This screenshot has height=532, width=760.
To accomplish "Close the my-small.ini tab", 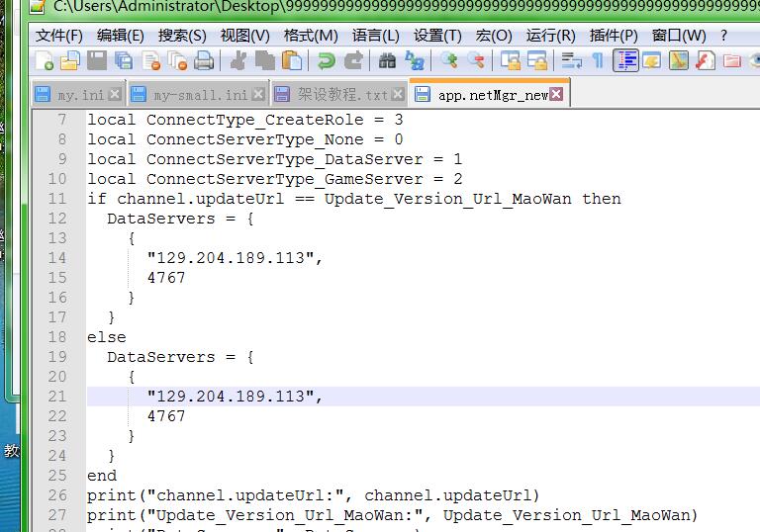I will (x=258, y=94).
